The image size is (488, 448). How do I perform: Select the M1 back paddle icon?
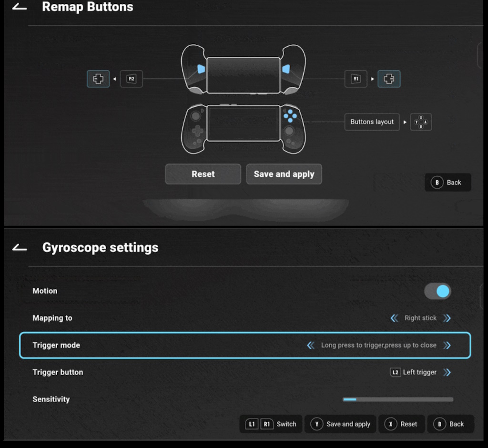click(x=356, y=79)
